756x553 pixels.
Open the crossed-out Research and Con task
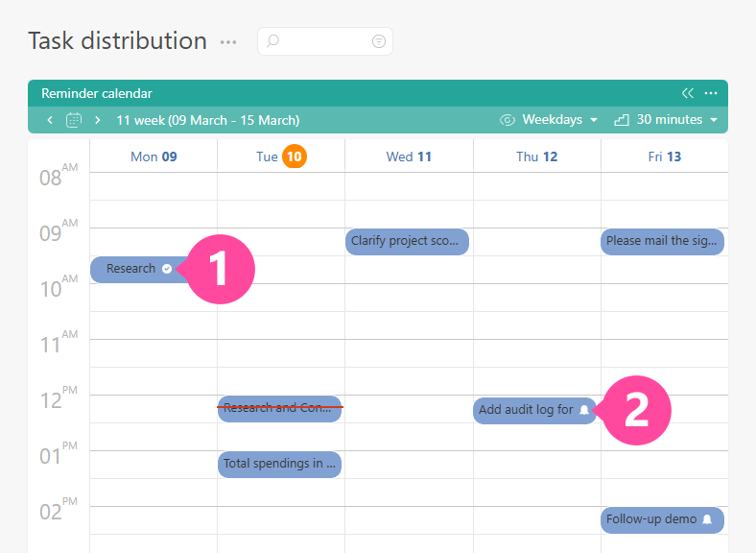click(x=279, y=408)
